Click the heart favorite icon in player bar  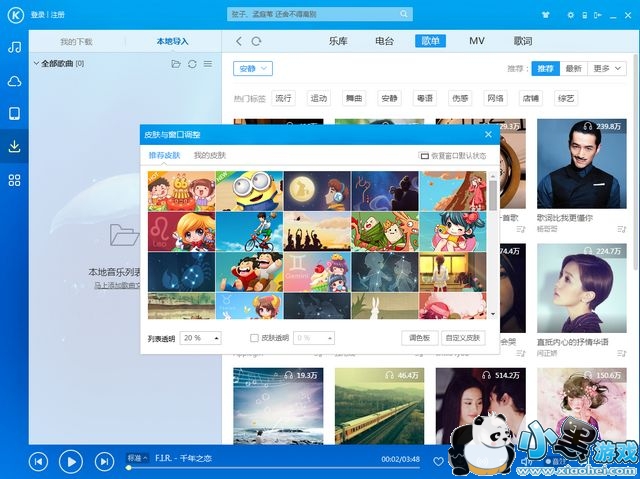tap(438, 461)
